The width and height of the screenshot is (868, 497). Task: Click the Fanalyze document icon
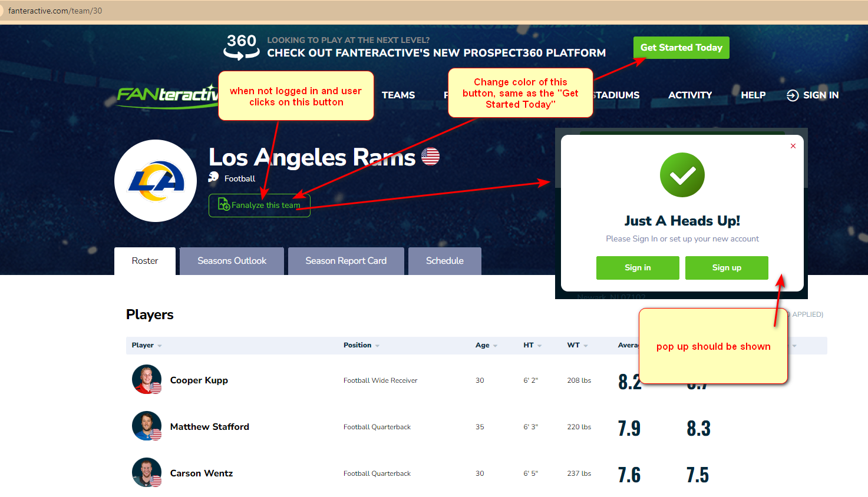click(224, 204)
